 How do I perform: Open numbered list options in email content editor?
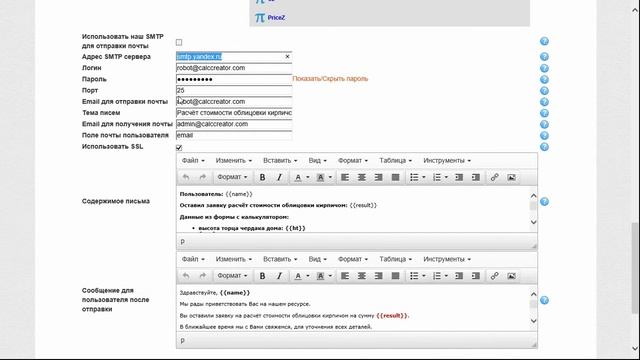[x=446, y=177]
